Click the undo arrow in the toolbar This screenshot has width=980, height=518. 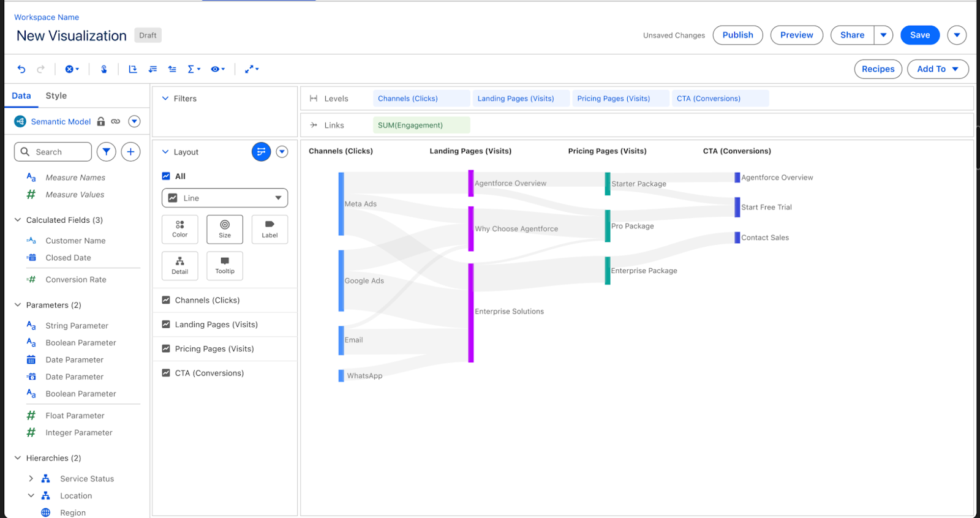coord(21,69)
